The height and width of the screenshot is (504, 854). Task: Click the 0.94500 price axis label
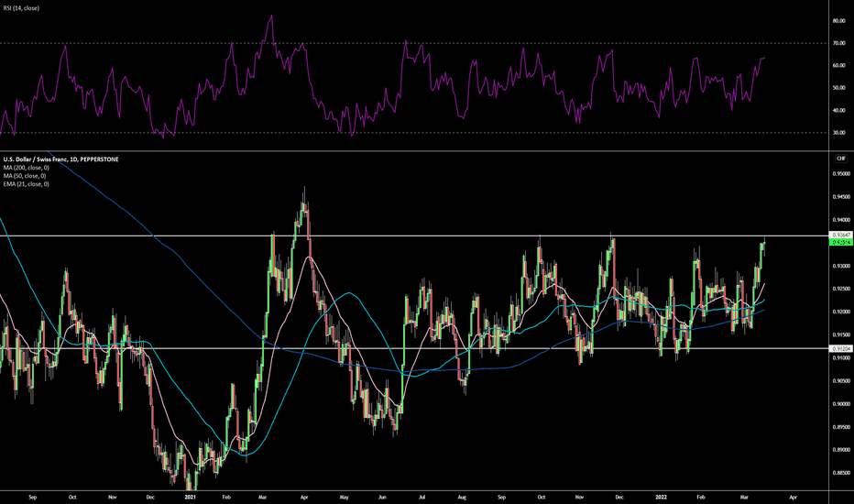[x=840, y=197]
